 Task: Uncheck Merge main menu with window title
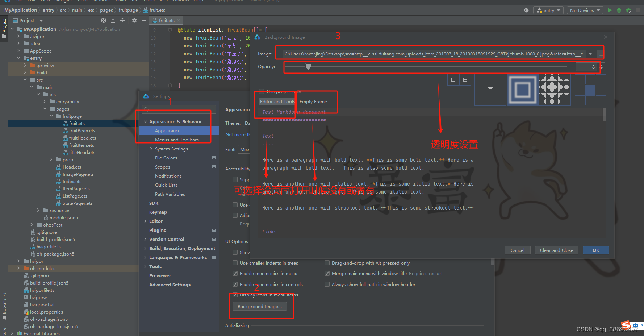tap(327, 273)
